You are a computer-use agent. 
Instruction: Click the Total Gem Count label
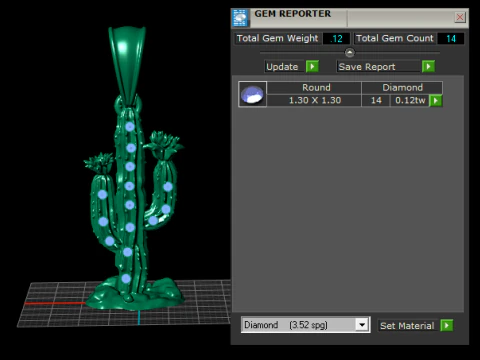point(395,38)
